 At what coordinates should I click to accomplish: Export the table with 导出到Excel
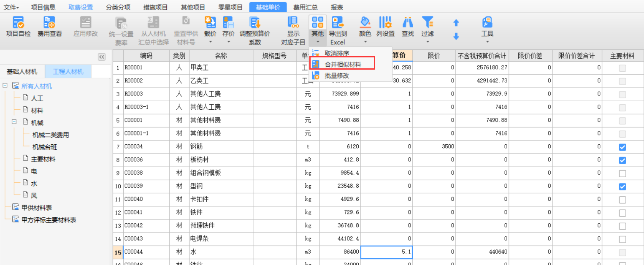point(337,23)
